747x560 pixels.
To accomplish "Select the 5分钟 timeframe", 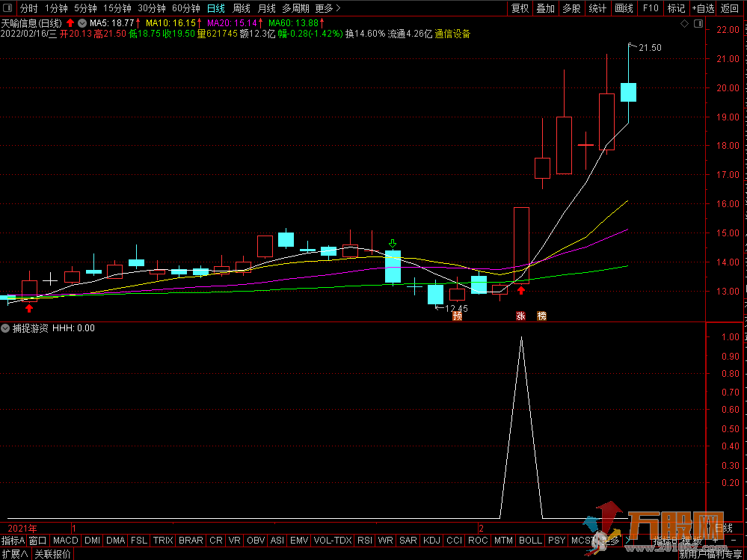I will [85, 8].
